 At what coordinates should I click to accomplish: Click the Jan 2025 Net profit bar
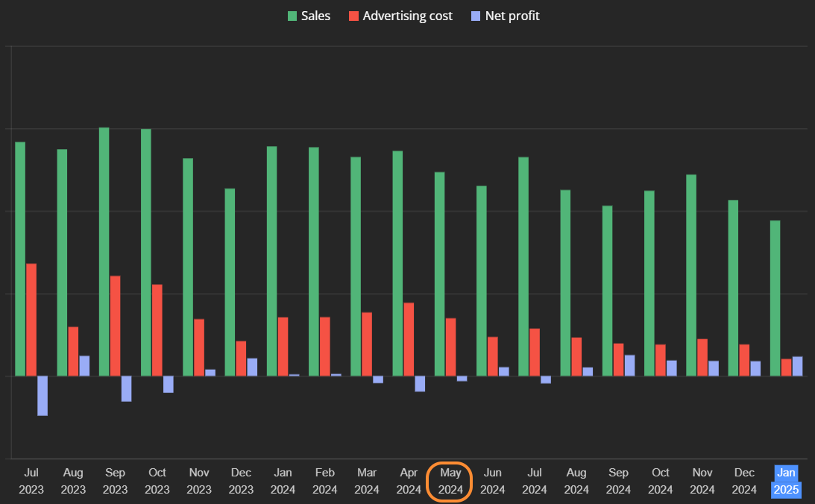797,366
